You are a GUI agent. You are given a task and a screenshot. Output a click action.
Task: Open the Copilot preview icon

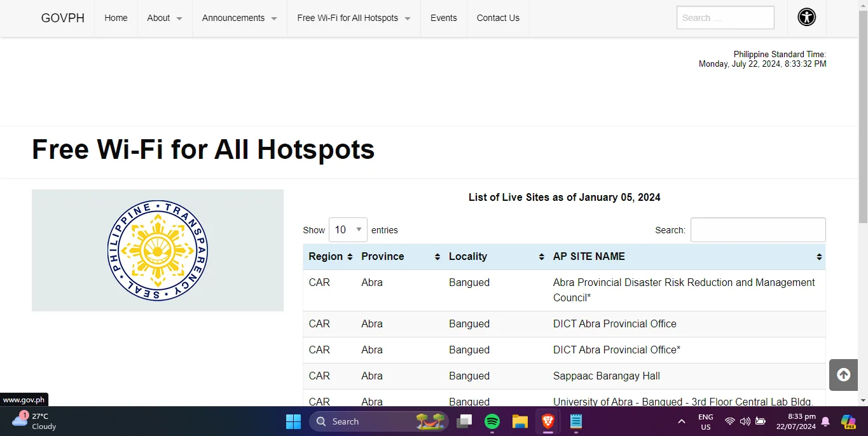click(x=848, y=421)
